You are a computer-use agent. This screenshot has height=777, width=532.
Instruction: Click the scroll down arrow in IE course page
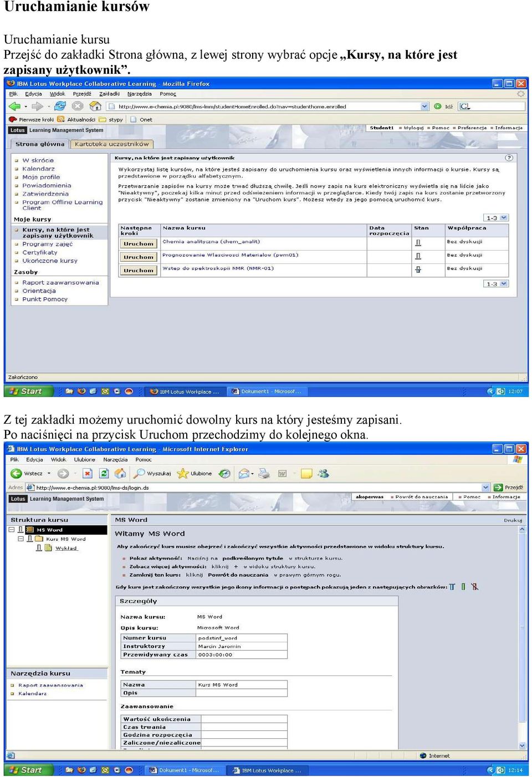point(522,745)
